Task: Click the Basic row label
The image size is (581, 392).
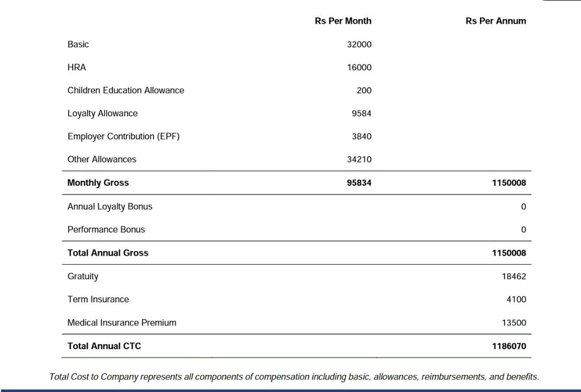Action: pyautogui.click(x=78, y=44)
